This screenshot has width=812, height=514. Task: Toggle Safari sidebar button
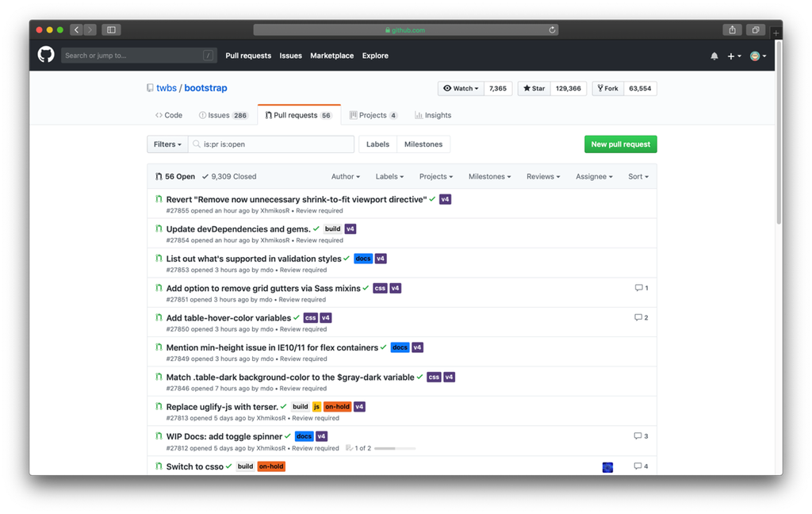111,30
